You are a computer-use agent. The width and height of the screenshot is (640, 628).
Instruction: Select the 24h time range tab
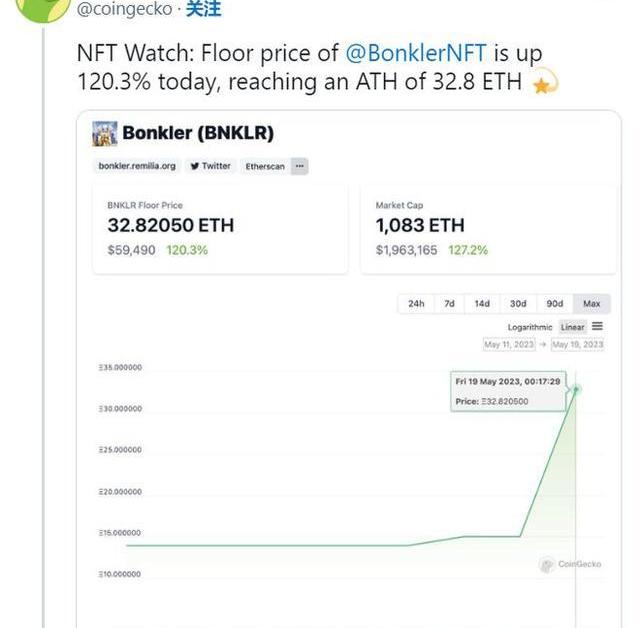click(x=416, y=303)
